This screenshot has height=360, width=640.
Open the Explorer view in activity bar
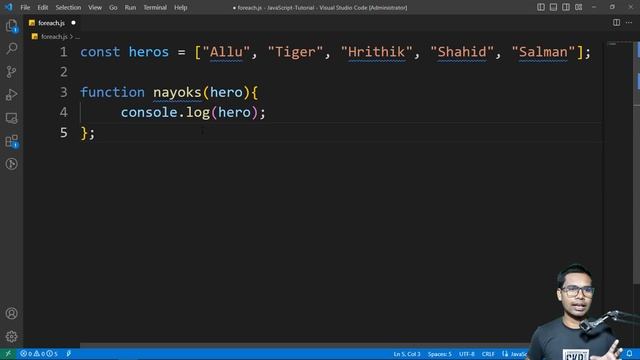(x=11, y=26)
